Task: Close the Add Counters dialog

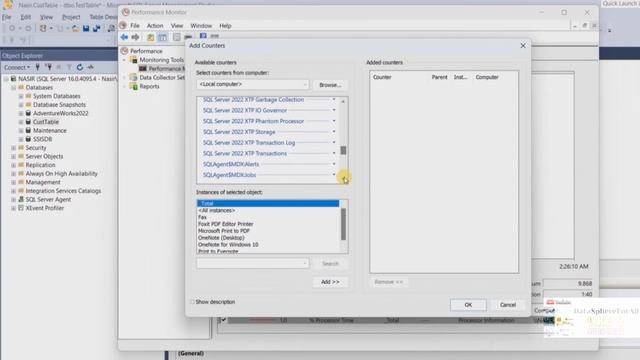Action: pyautogui.click(x=523, y=46)
